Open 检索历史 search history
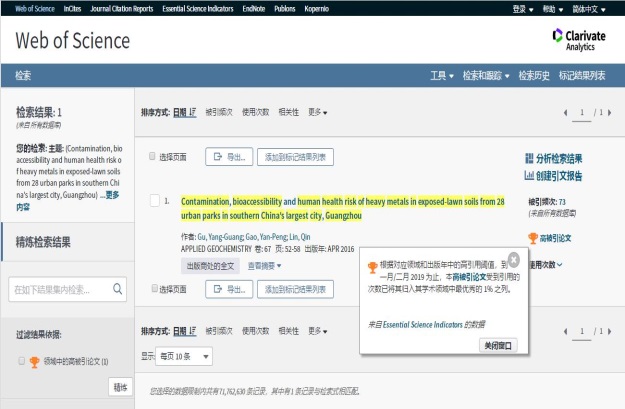Viewport: 625px width, 409px height. 534,75
